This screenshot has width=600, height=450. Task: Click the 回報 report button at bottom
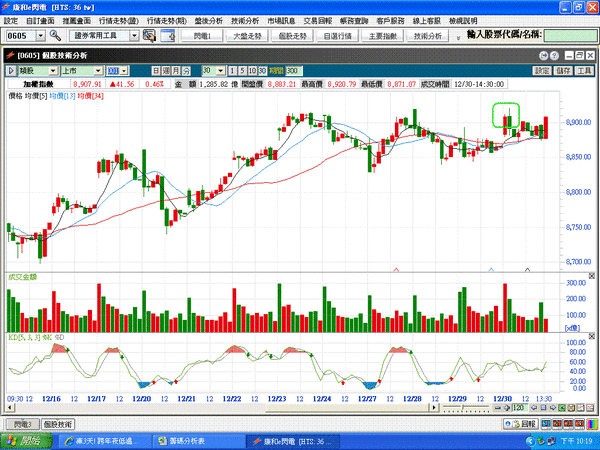click(x=521, y=424)
